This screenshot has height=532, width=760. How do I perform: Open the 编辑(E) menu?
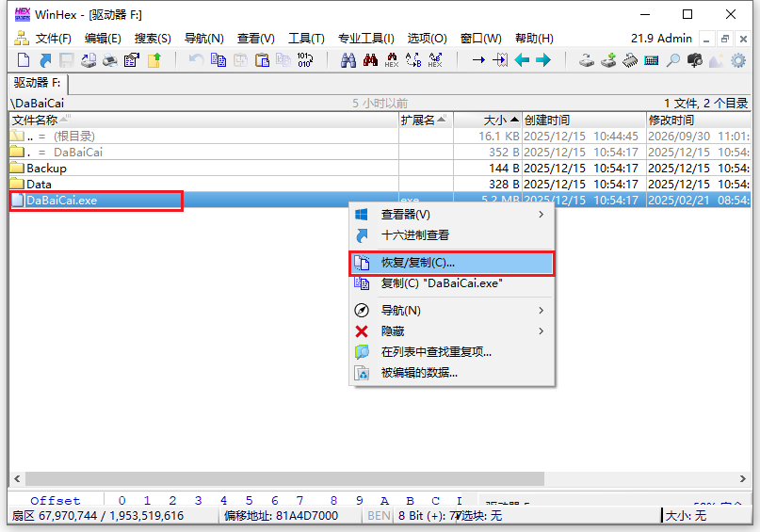(103, 39)
